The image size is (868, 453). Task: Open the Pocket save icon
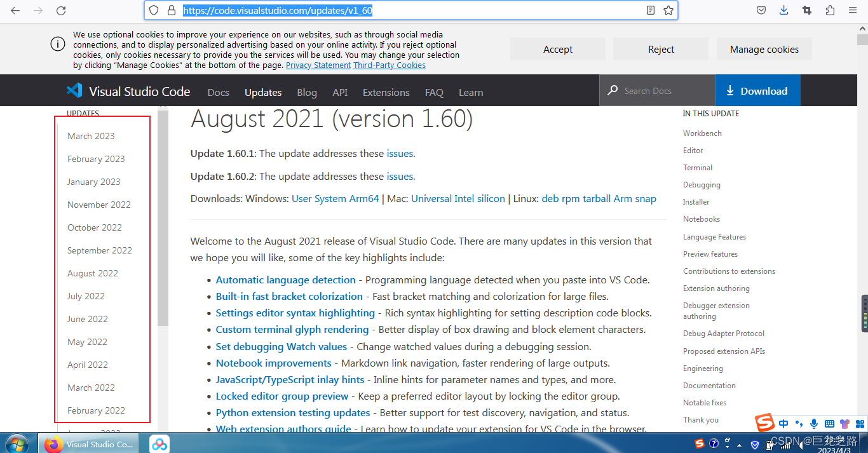point(761,10)
